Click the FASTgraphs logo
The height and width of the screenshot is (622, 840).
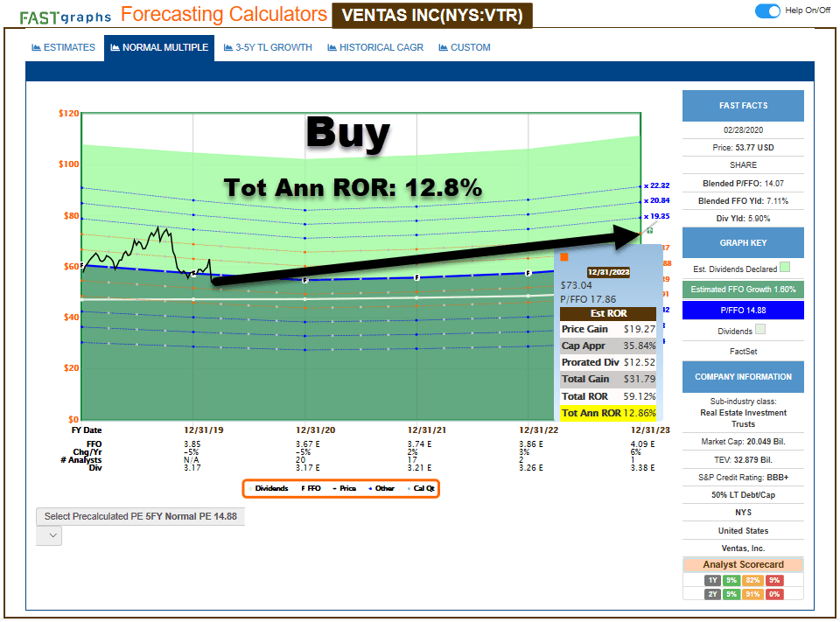[x=66, y=17]
